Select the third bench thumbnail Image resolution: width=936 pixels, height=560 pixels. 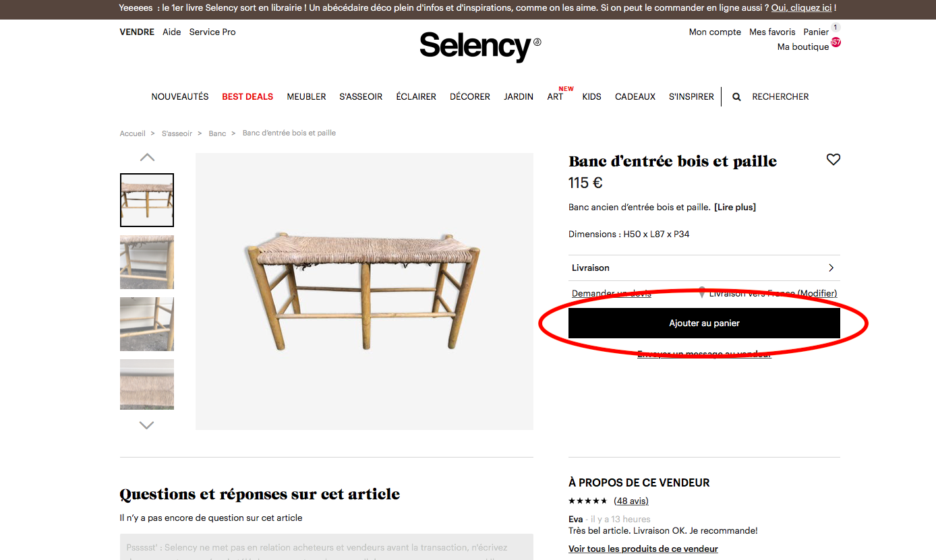[147, 324]
